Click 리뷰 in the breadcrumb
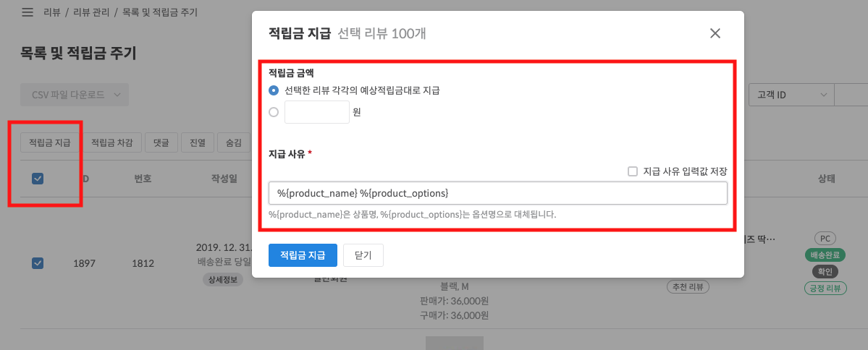 pos(51,12)
